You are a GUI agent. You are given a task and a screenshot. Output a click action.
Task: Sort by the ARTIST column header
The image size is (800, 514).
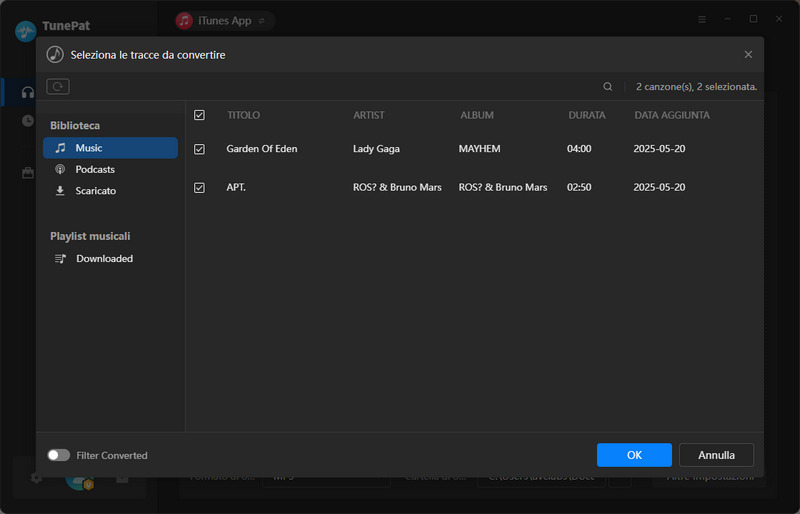369,115
